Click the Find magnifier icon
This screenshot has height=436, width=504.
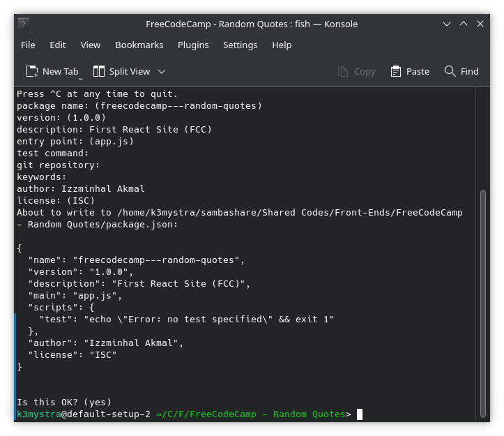pyautogui.click(x=450, y=71)
